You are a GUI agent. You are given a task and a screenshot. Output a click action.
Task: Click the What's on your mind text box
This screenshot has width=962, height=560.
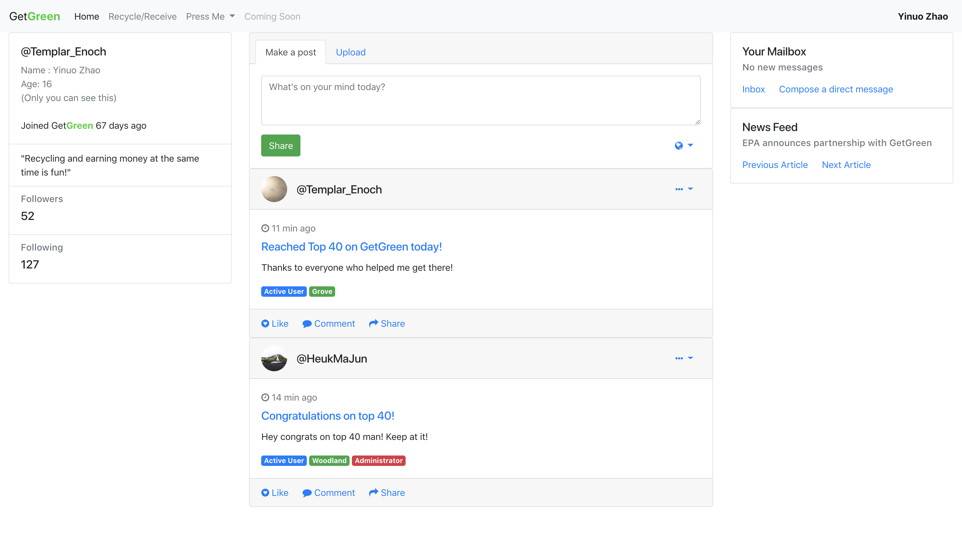click(x=481, y=100)
